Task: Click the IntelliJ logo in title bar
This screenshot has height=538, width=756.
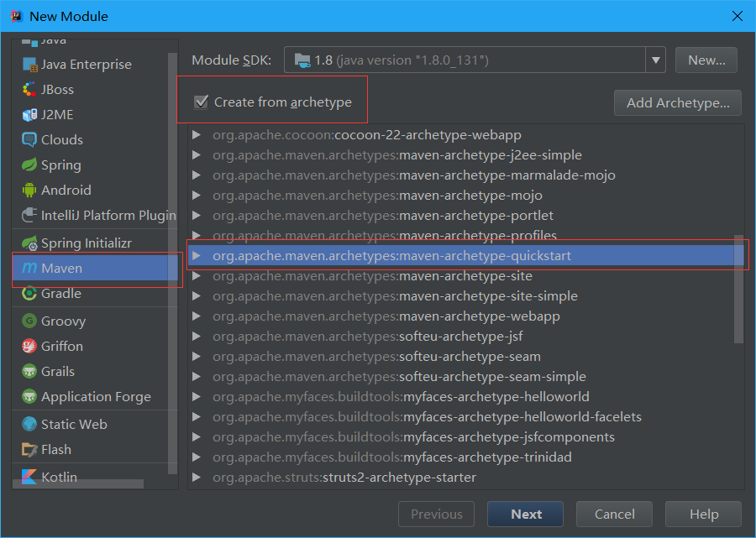Action: (x=17, y=16)
